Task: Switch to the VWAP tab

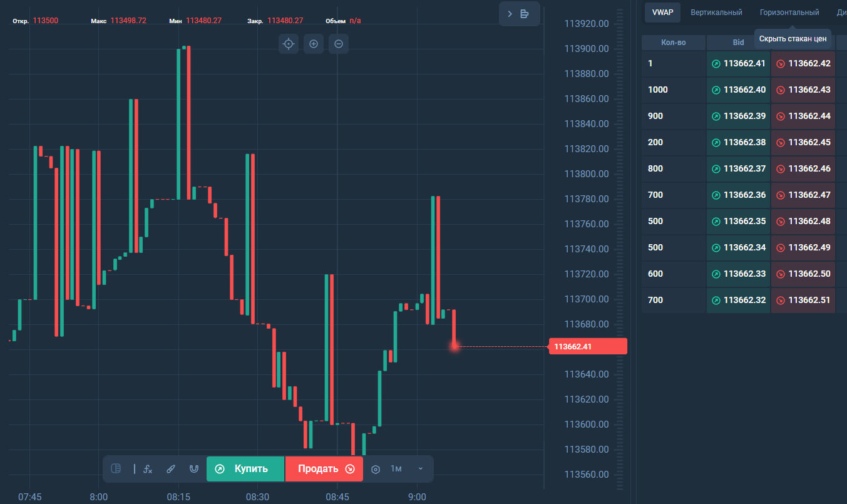Action: pyautogui.click(x=663, y=13)
